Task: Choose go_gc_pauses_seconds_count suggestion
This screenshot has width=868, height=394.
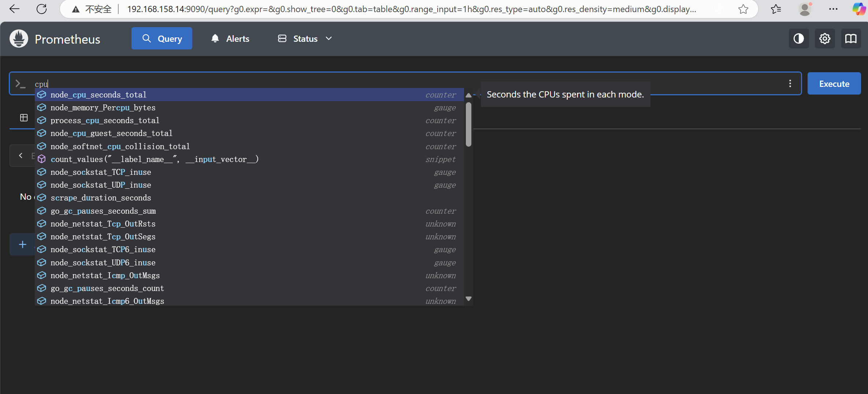Action: click(249, 288)
